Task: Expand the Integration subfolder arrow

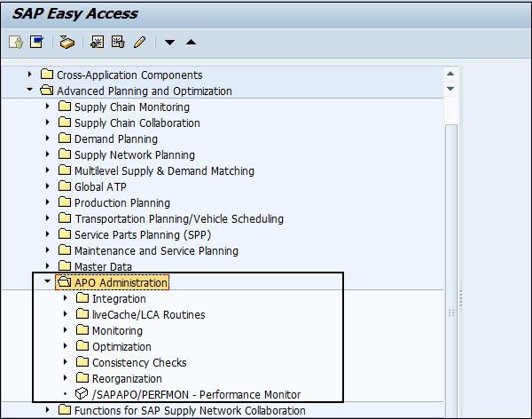Action: (x=65, y=297)
